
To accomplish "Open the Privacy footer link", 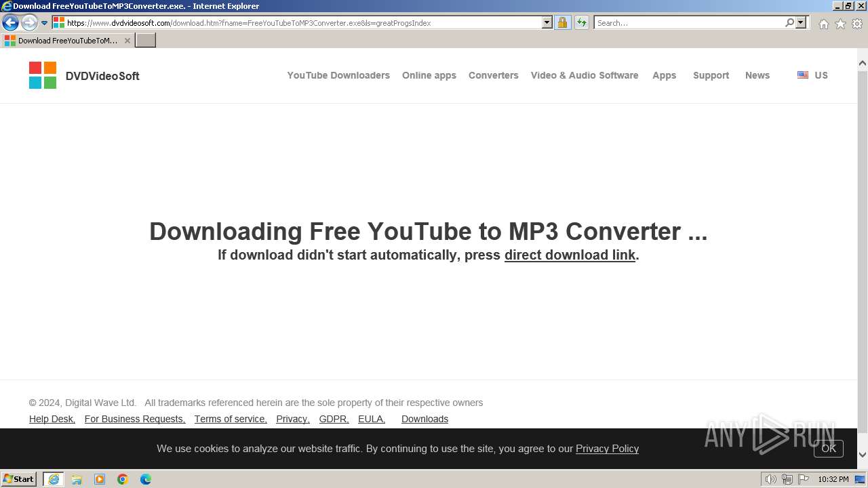I will [293, 419].
